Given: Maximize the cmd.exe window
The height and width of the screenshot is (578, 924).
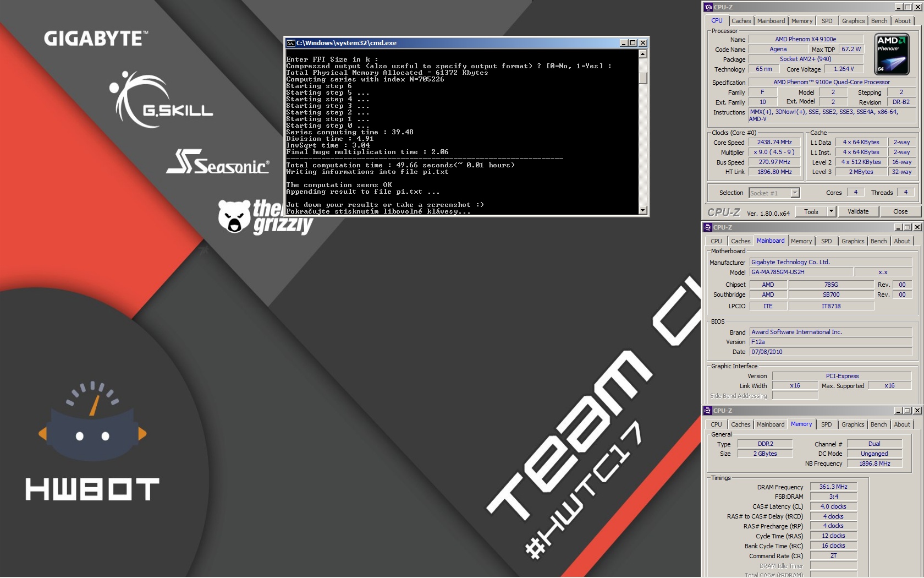Looking at the screenshot, I should (633, 43).
